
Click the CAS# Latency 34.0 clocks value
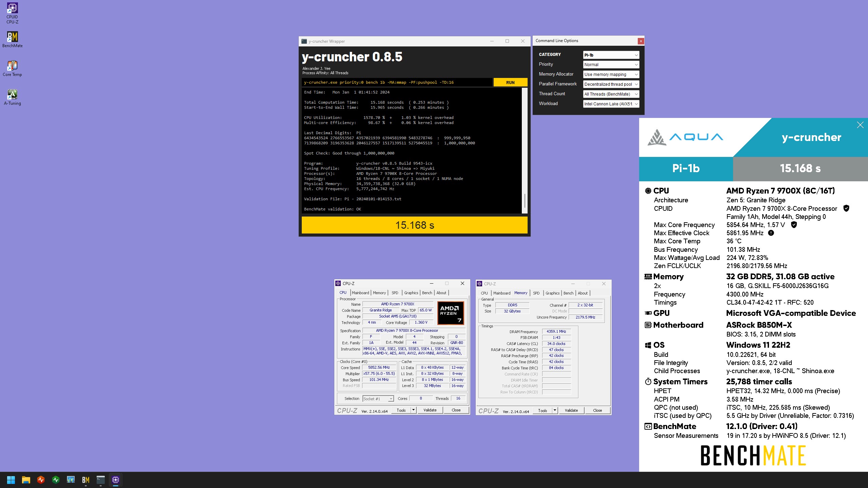(x=556, y=344)
